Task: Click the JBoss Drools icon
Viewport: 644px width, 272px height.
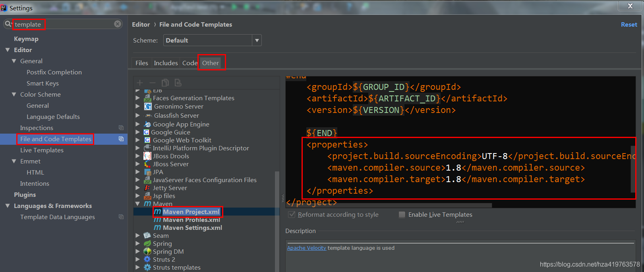Action: [147, 156]
